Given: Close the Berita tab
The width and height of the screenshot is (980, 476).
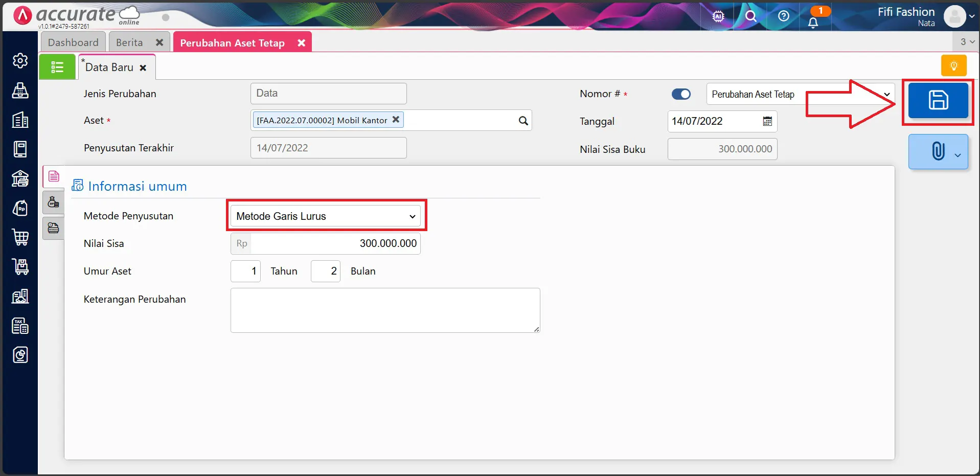Looking at the screenshot, I should (159, 42).
